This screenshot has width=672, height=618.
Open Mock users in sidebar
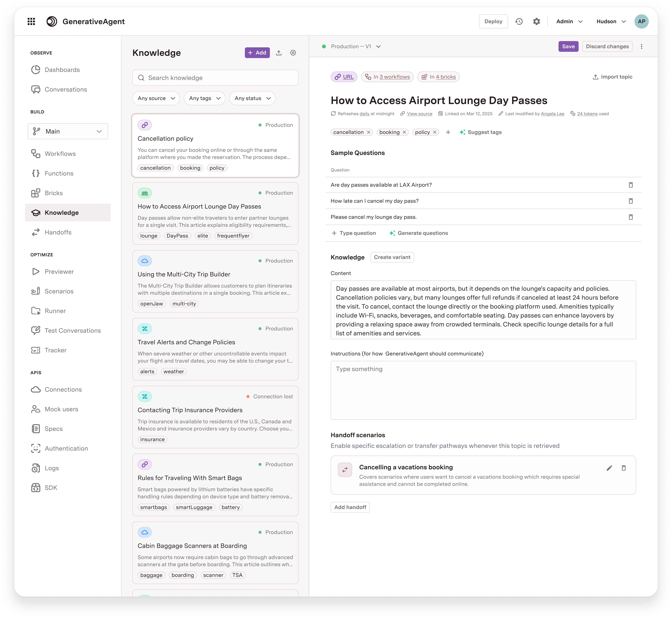pyautogui.click(x=55, y=409)
